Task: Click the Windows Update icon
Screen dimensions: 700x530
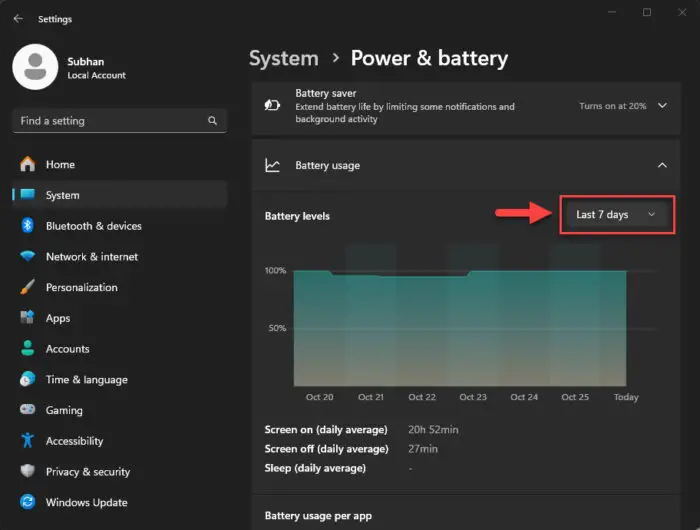Action: point(28,502)
